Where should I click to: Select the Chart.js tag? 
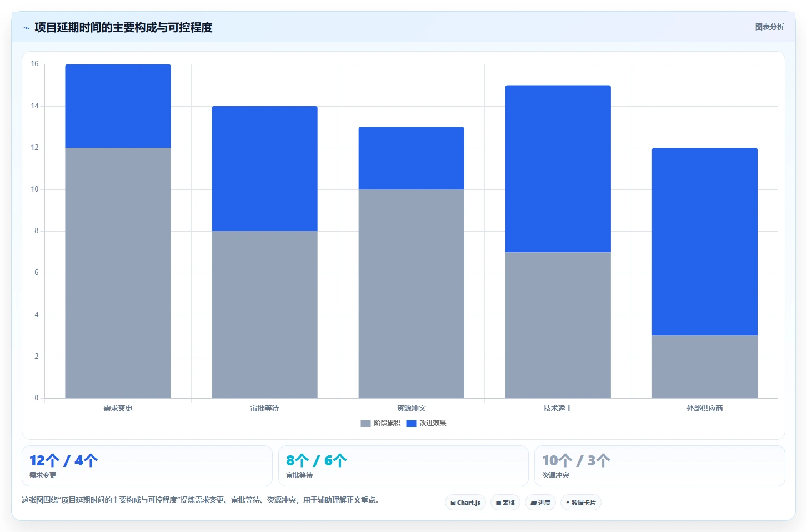pos(465,503)
